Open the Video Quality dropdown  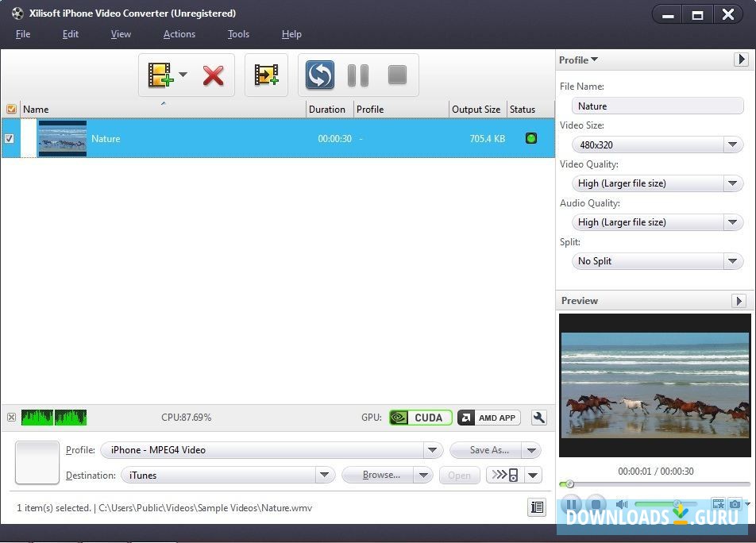pyautogui.click(x=733, y=183)
